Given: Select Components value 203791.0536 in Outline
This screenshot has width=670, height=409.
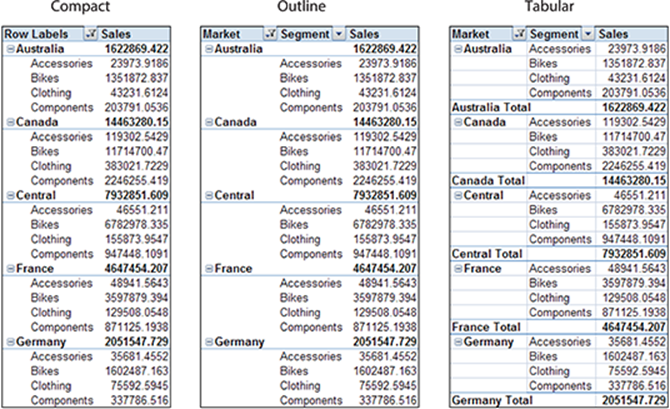Looking at the screenshot, I should pyautogui.click(x=385, y=107).
